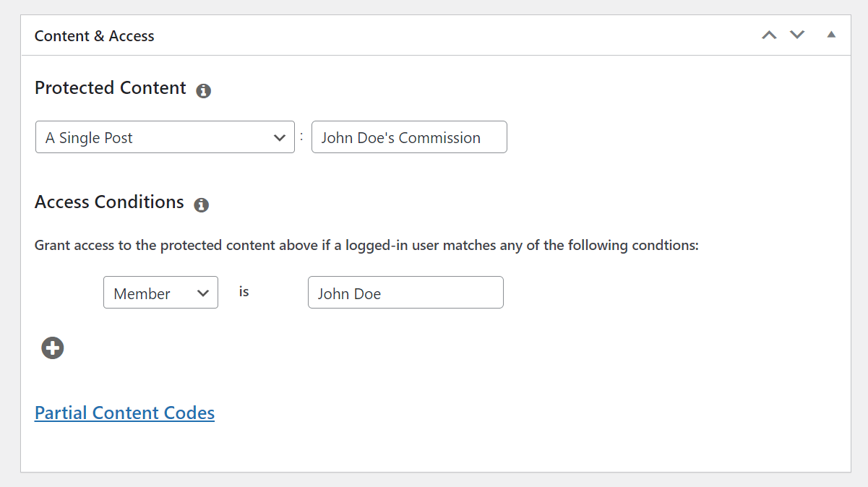This screenshot has width=868, height=487.
Task: Click the 'is' condition operator text
Action: coord(244,292)
